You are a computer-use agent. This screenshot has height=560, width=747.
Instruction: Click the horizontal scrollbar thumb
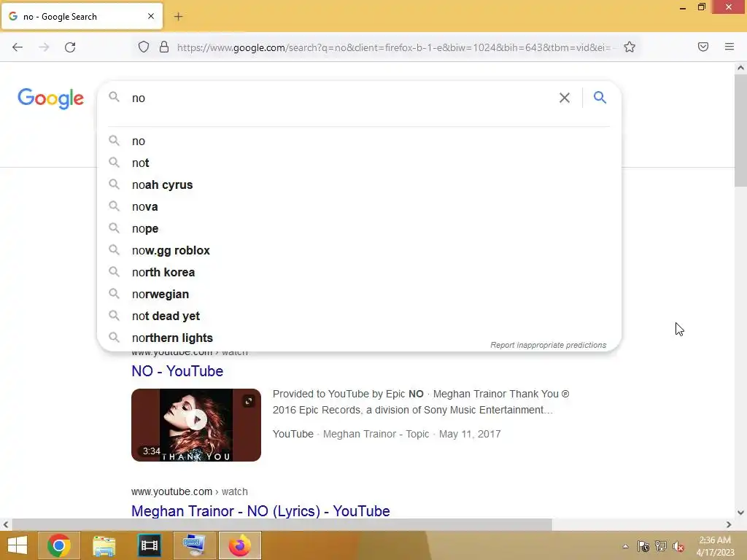tap(282, 524)
